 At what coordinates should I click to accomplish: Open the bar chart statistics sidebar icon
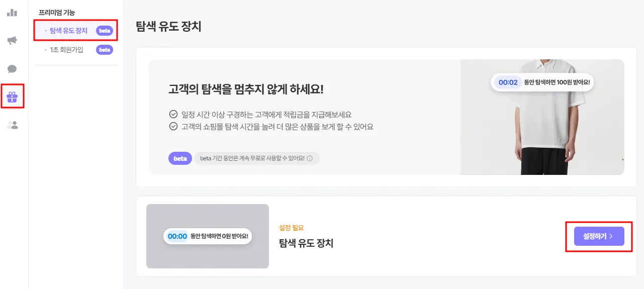coord(12,13)
